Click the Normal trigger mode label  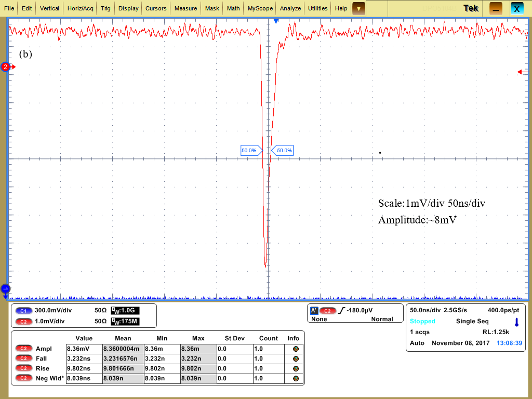(x=382, y=319)
